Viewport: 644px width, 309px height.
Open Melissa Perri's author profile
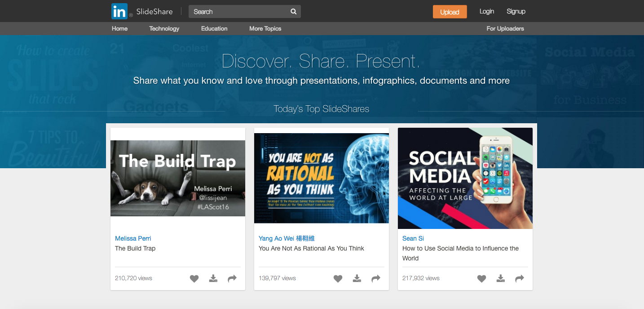pyautogui.click(x=133, y=238)
